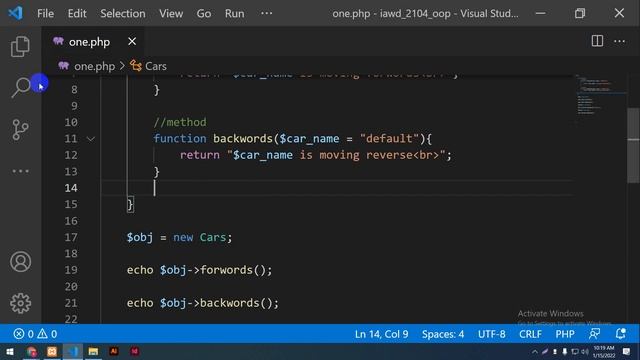Click the //method comment on line 10

pyautogui.click(x=180, y=122)
